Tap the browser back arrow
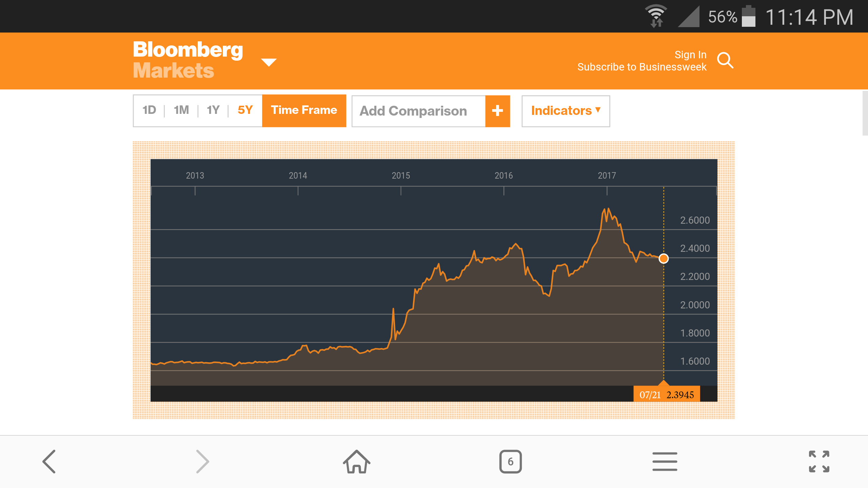This screenshot has width=868, height=488. (x=49, y=462)
